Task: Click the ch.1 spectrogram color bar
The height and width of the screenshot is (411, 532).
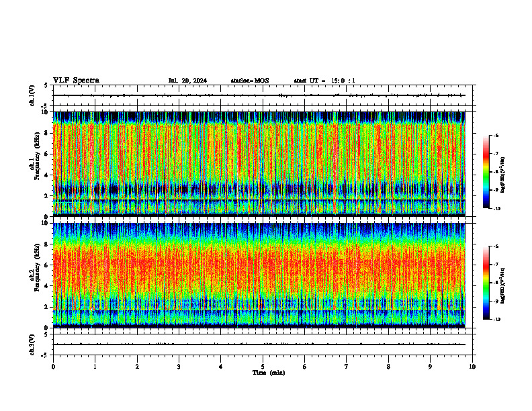Action: click(x=486, y=172)
